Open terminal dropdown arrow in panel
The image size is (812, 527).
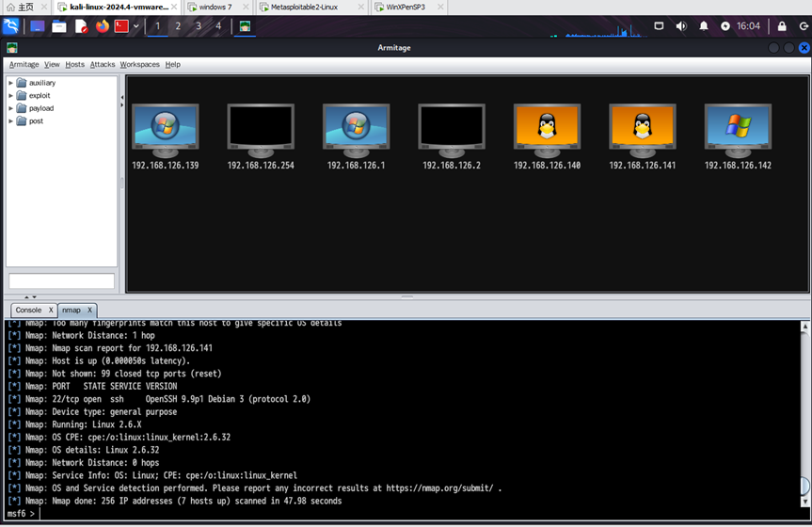136,26
